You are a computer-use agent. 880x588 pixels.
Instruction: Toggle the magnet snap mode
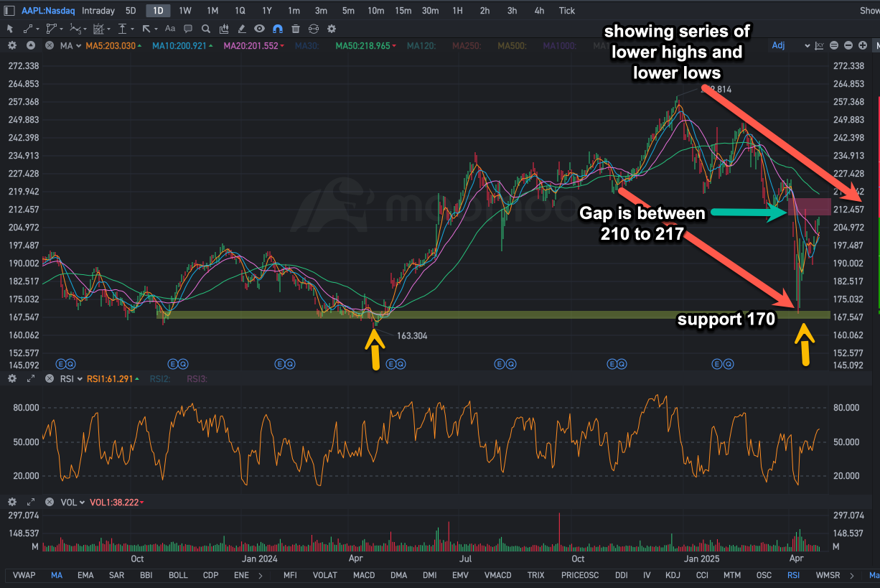click(278, 29)
